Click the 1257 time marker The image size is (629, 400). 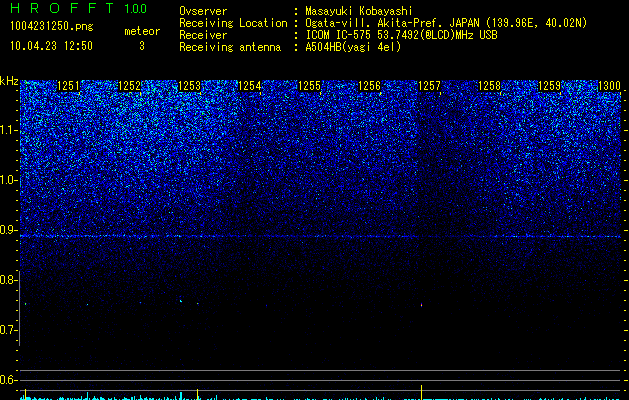(x=429, y=86)
